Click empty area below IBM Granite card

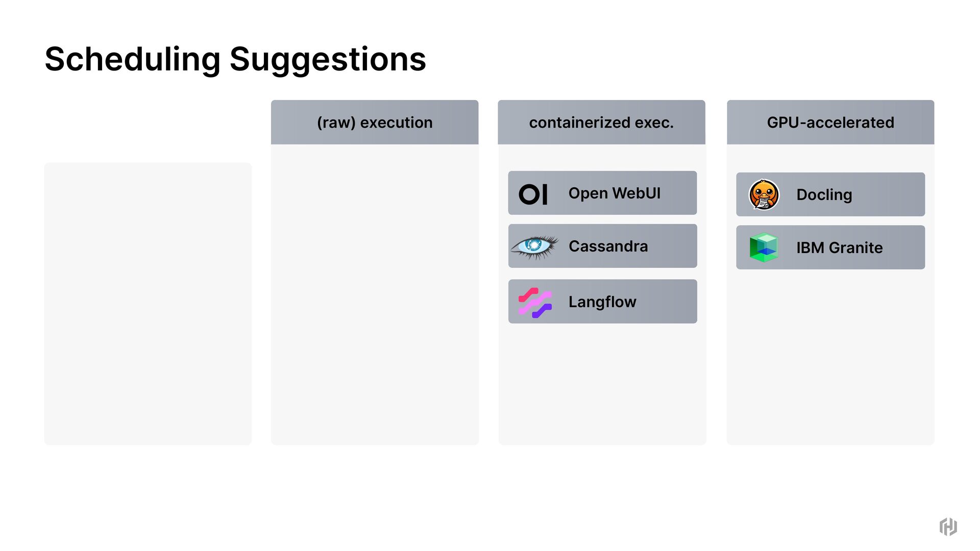pyautogui.click(x=830, y=357)
